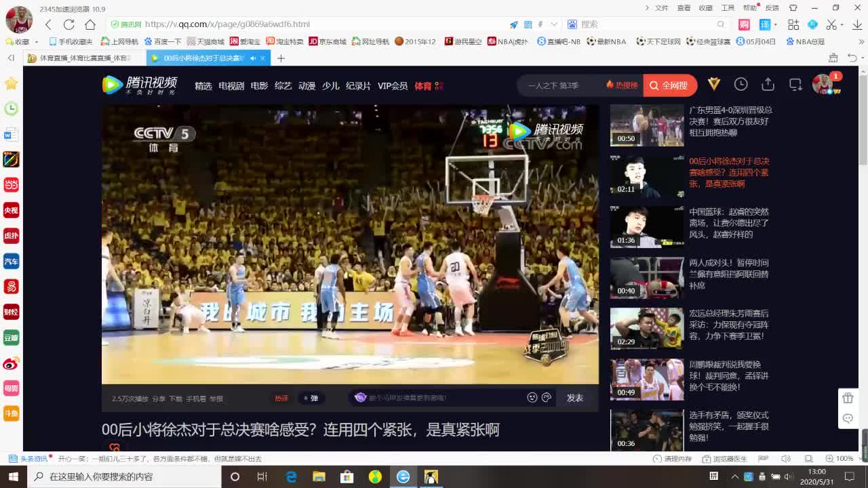Mute the playing video tab's sound
The height and width of the screenshot is (488, 868).
click(253, 58)
